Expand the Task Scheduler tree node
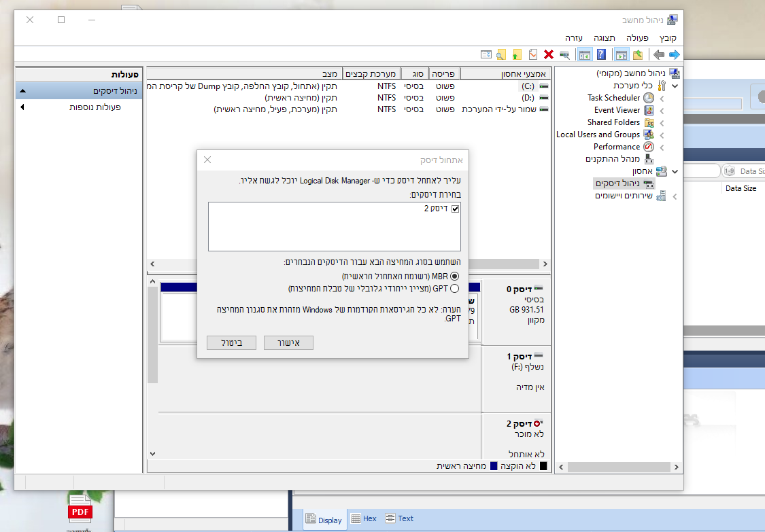This screenshot has height=532, width=765. coord(662,99)
